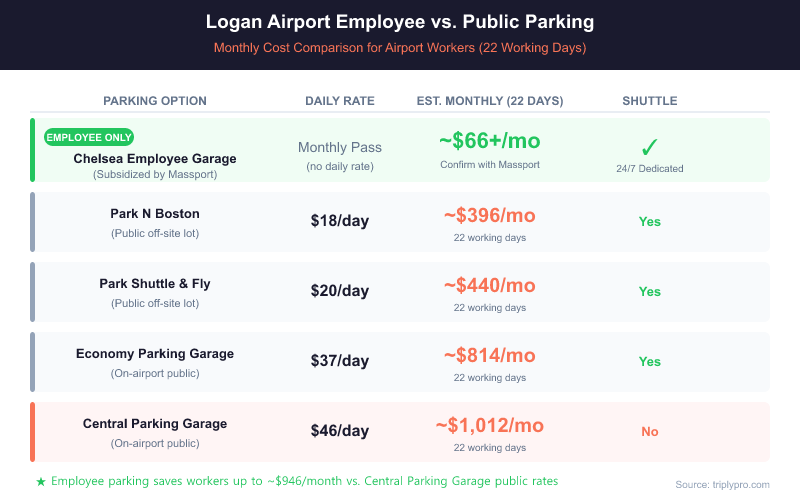800x500 pixels.
Task: Select Central Parking Garage row title
Action: point(155,423)
